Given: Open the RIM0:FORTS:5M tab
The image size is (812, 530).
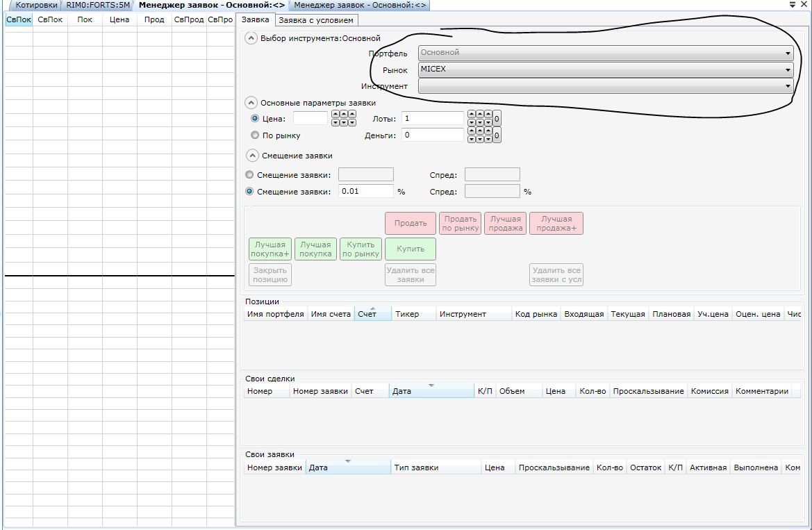Looking at the screenshot, I should click(x=98, y=5).
